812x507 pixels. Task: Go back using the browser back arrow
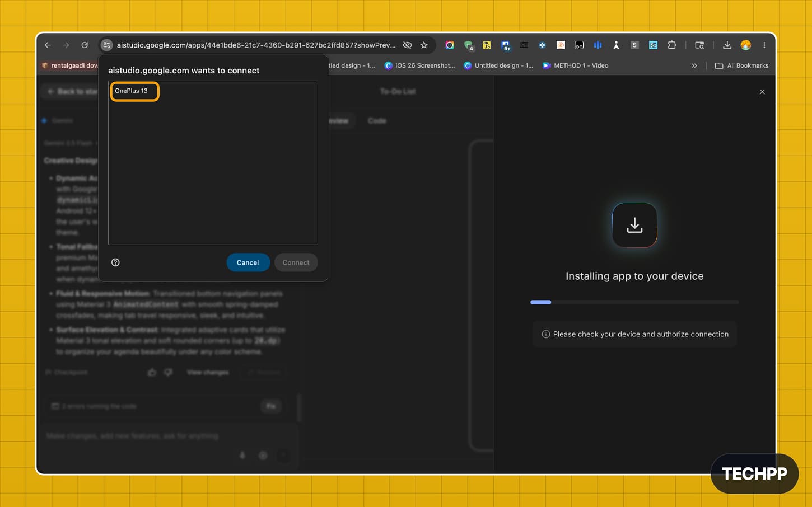[48, 45]
